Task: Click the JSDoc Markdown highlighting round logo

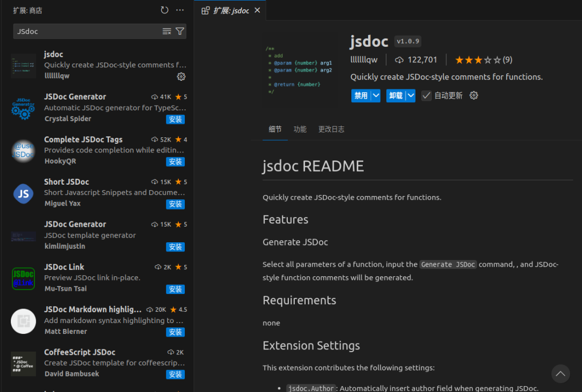Action: point(23,321)
